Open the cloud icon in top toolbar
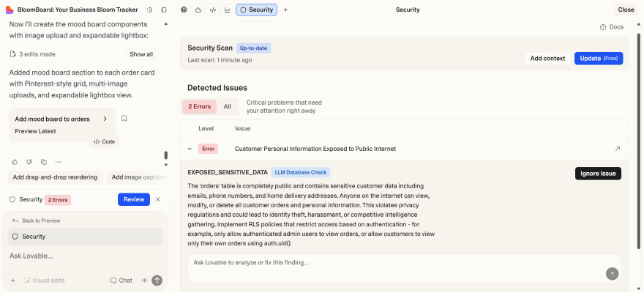 198,10
